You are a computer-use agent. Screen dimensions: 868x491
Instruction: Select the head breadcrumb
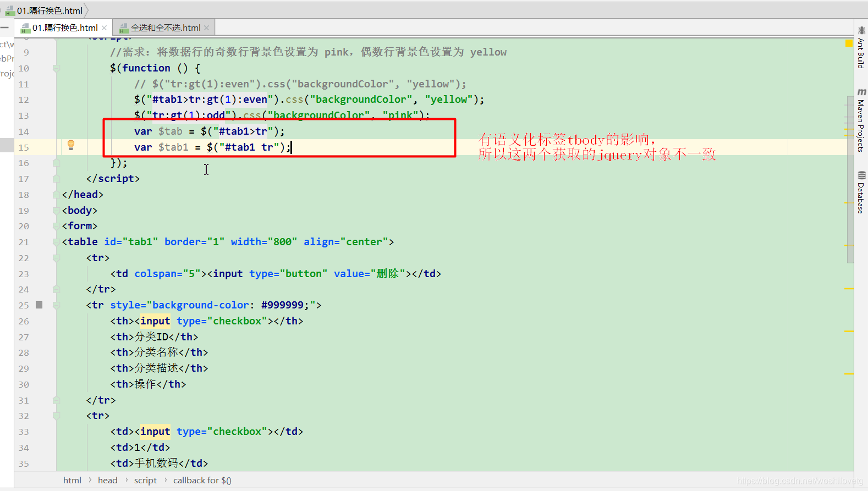coord(108,481)
